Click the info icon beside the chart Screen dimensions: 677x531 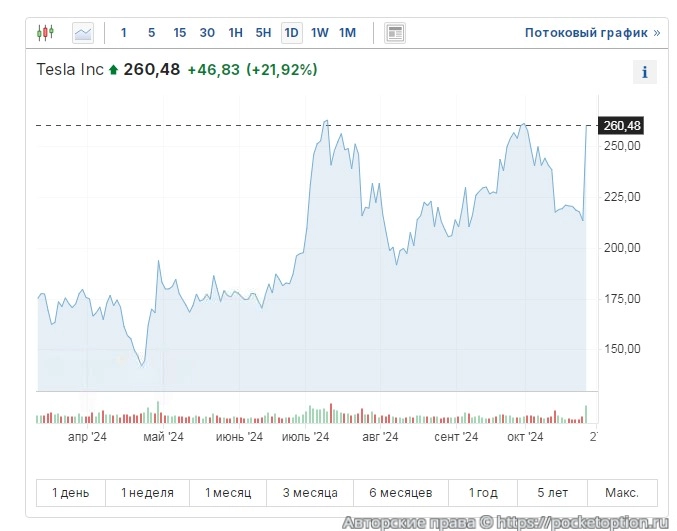point(645,72)
